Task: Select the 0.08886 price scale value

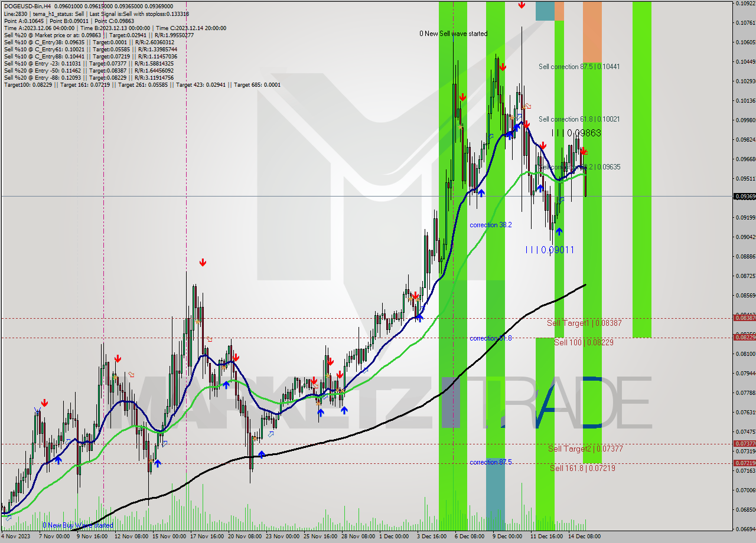Action: [x=746, y=256]
